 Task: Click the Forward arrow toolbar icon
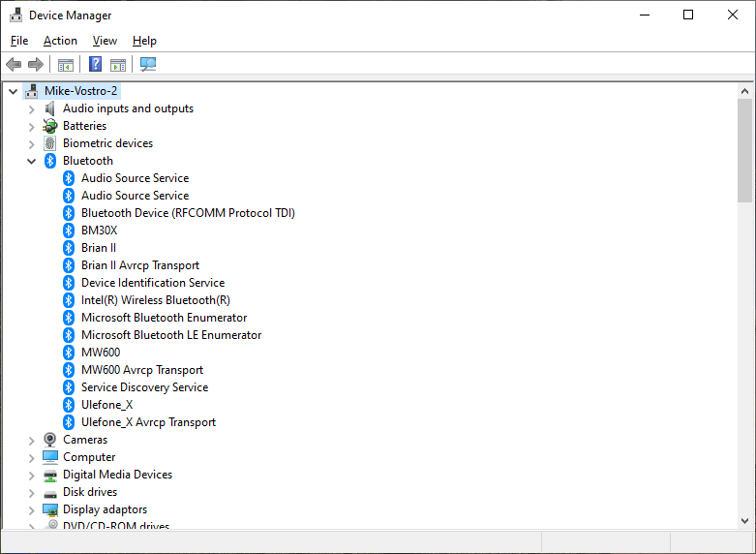(36, 64)
